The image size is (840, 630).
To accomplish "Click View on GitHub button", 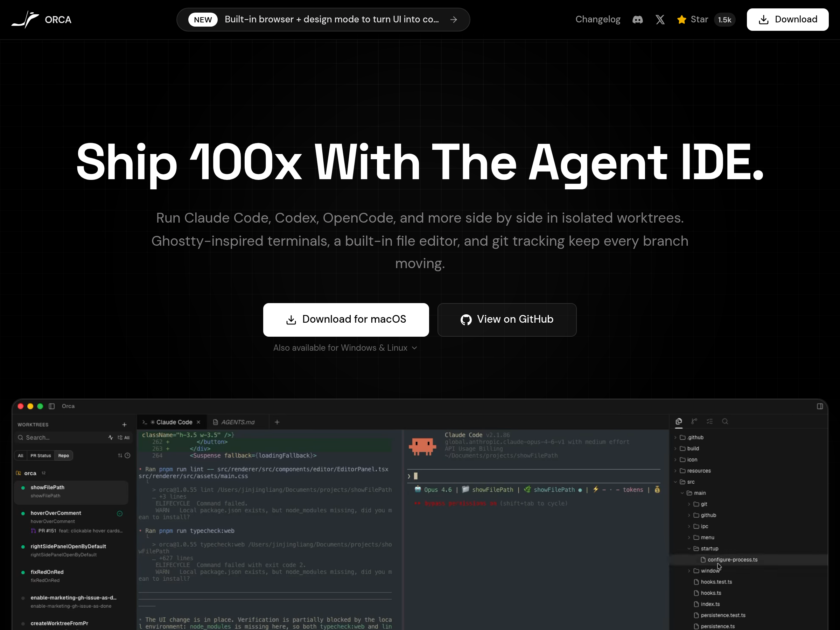I will point(506,319).
